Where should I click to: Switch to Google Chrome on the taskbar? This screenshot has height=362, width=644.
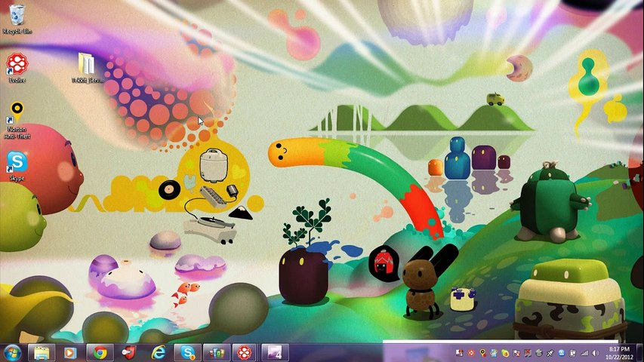(x=100, y=352)
